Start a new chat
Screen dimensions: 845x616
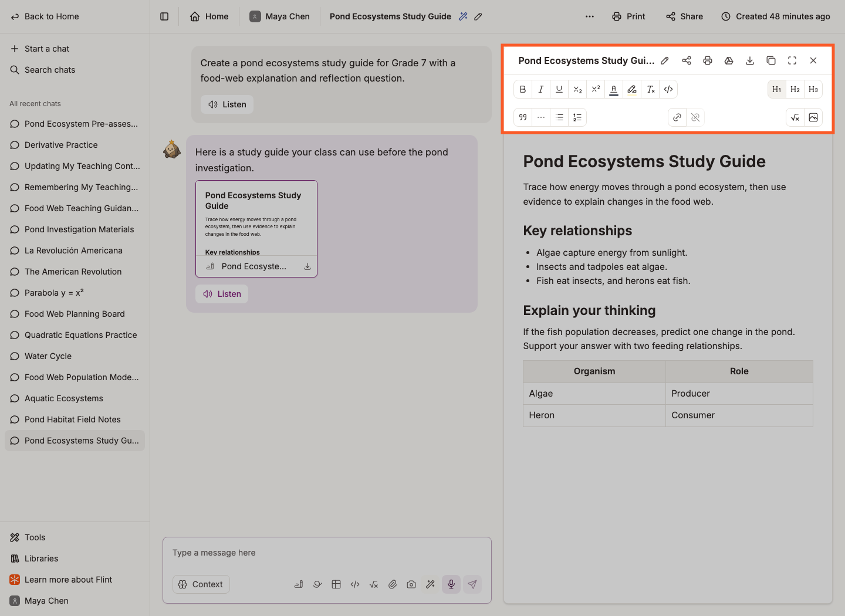pos(40,49)
